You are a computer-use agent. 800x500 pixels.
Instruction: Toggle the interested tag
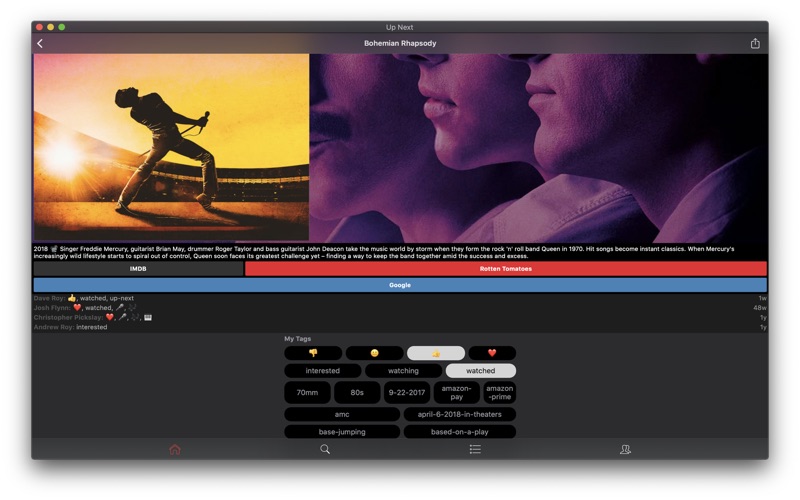tap(322, 371)
